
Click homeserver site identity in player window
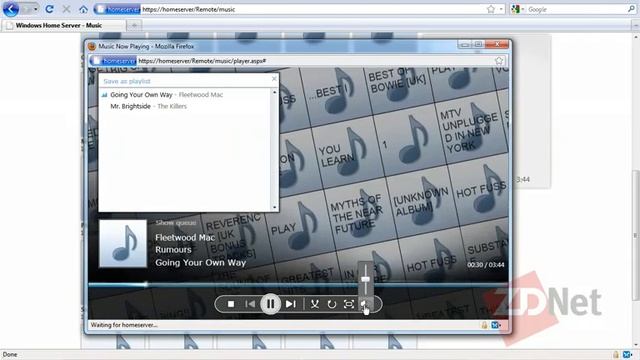[x=114, y=61]
